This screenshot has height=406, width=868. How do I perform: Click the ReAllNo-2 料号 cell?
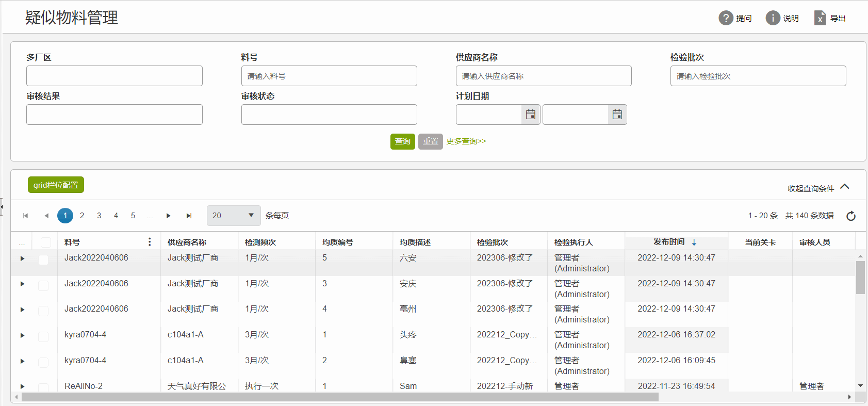pyautogui.click(x=84, y=386)
